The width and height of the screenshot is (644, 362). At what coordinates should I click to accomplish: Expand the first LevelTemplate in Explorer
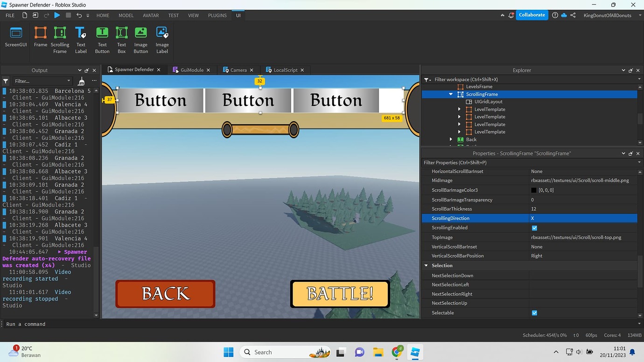tap(459, 109)
